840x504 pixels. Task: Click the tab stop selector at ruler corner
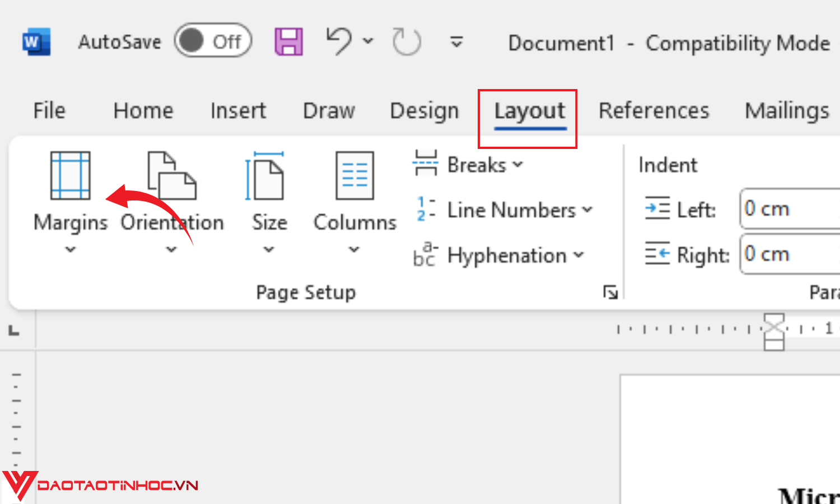pos(14,331)
